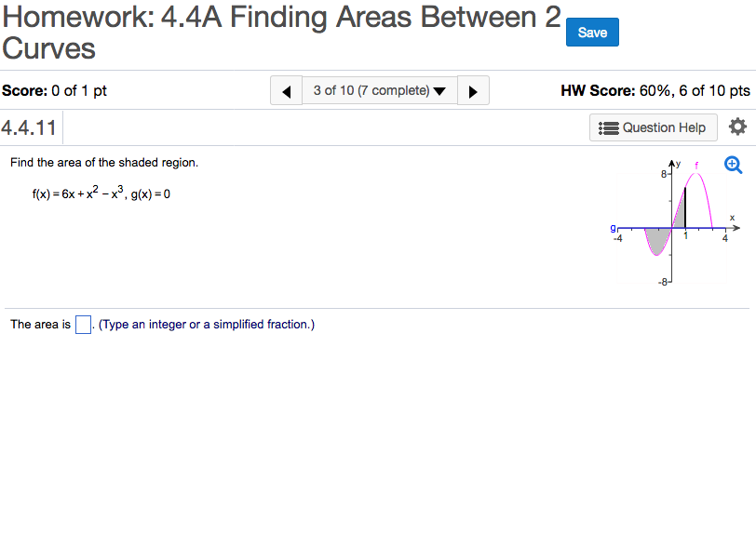The image size is (756, 534).
Task: Click 'Type an integer or a simplified fraction' hint
Action: click(x=207, y=325)
